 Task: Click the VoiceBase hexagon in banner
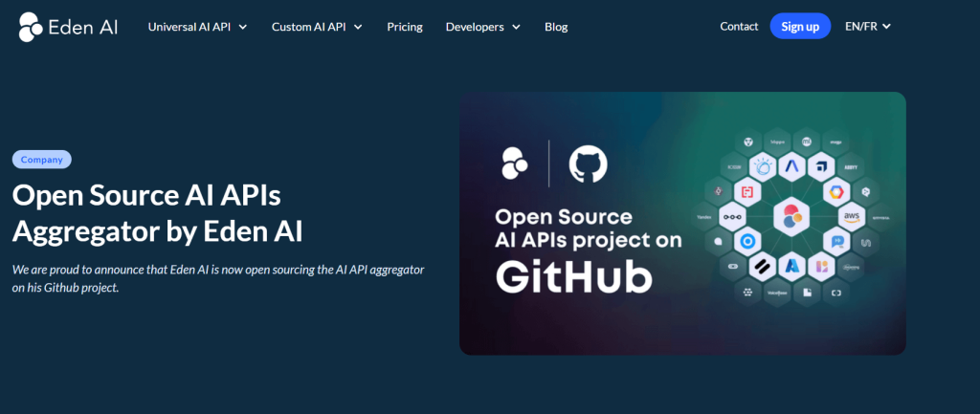[777, 293]
